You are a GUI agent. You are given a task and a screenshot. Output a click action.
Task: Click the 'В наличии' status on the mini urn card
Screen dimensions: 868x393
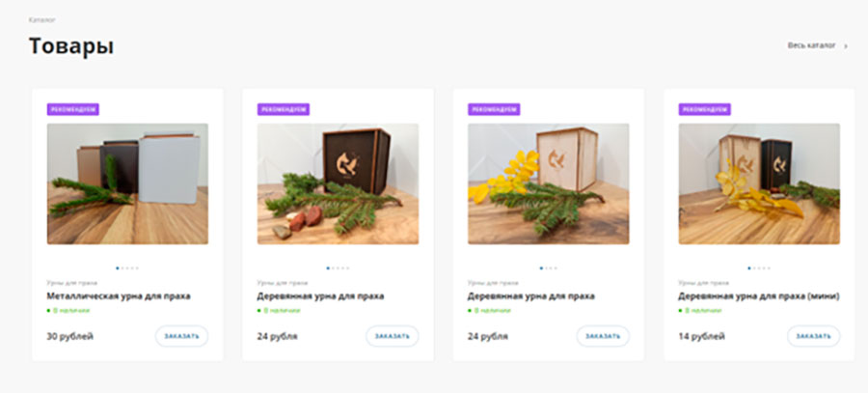[x=703, y=310]
